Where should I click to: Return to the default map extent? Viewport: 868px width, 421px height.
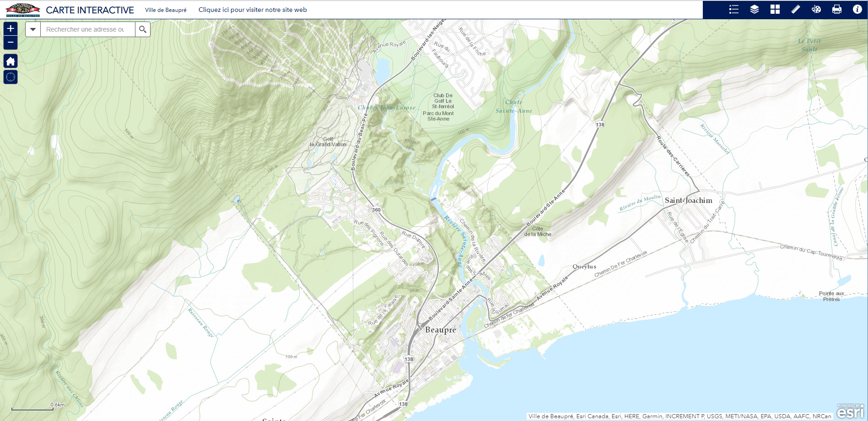(x=11, y=61)
